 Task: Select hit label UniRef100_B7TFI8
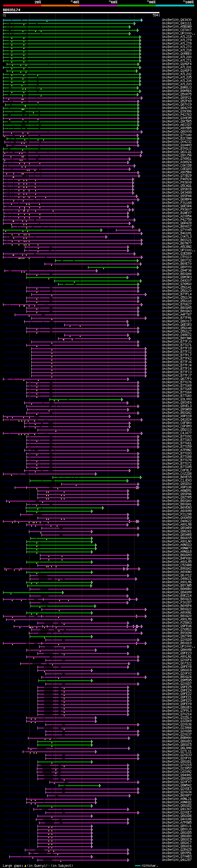point(177,349)
